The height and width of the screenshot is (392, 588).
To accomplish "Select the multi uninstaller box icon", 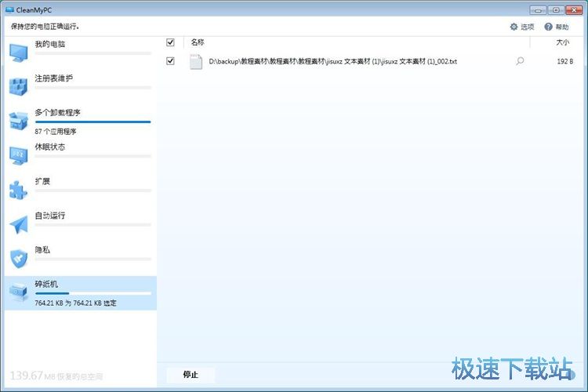I will pyautogui.click(x=18, y=121).
